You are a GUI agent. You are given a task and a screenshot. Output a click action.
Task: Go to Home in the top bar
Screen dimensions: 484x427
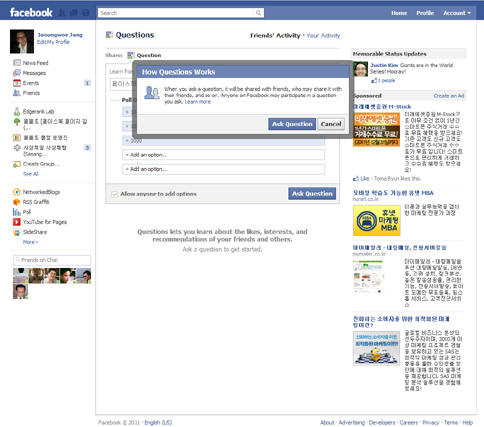tap(399, 13)
